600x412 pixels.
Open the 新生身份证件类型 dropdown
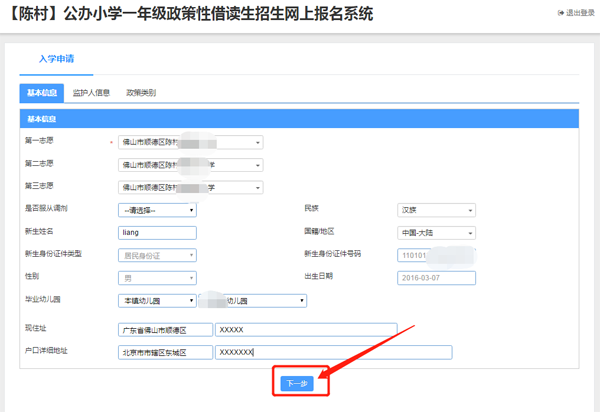pos(157,255)
